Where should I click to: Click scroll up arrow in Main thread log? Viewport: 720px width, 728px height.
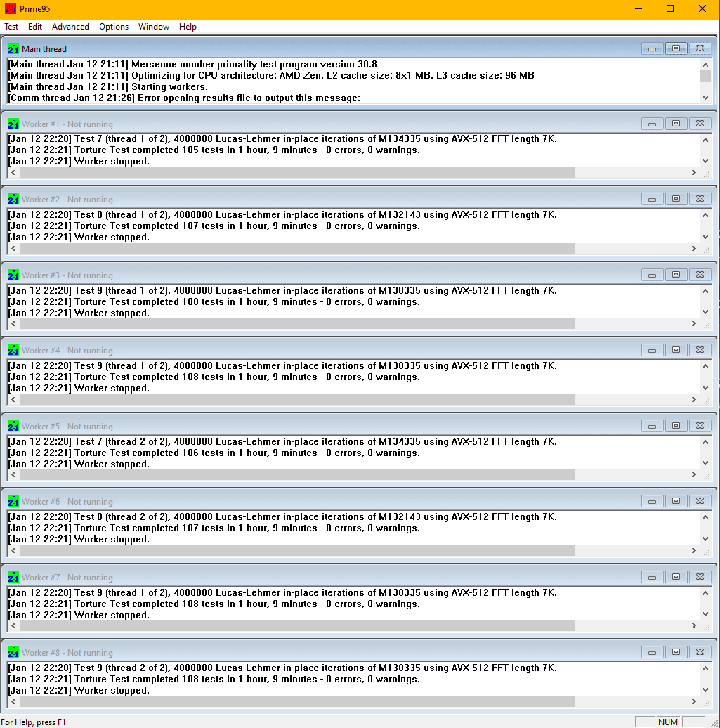(706, 65)
